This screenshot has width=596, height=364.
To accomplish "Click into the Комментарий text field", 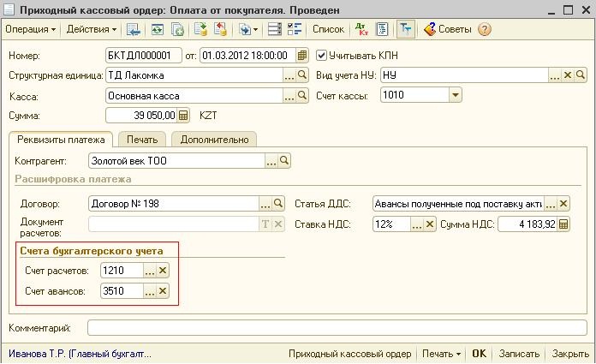I will tap(338, 327).
